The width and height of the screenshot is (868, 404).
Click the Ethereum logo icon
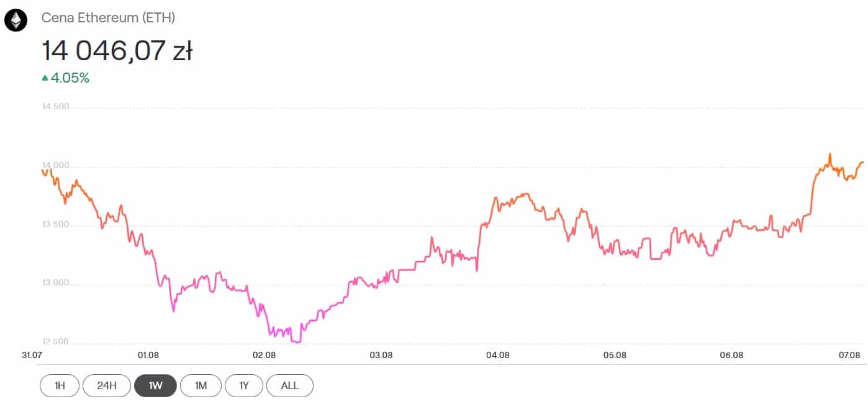tap(16, 20)
